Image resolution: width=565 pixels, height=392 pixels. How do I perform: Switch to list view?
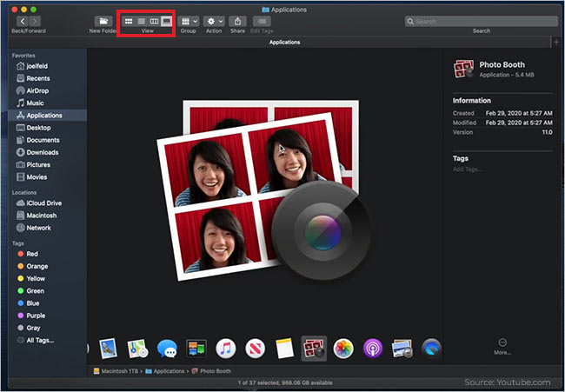[142, 21]
